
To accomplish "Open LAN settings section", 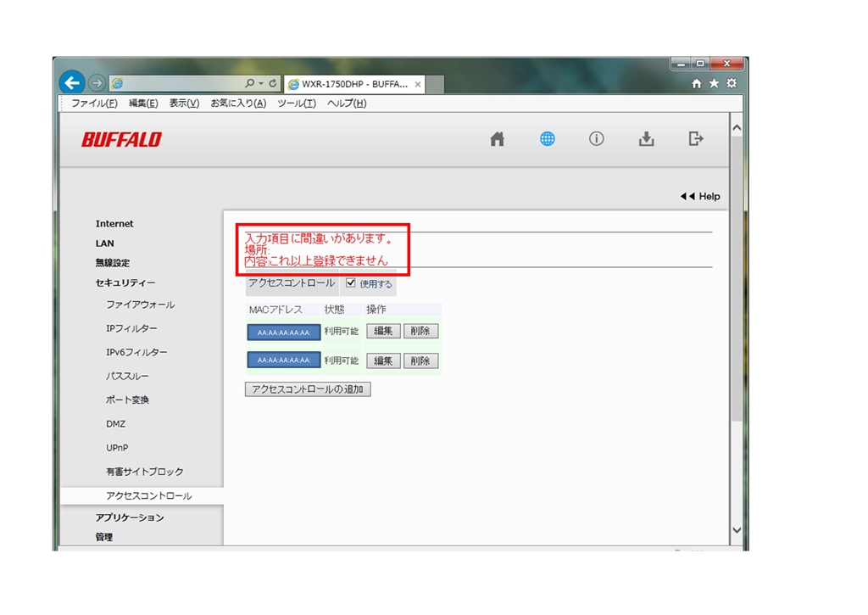I will [x=104, y=243].
